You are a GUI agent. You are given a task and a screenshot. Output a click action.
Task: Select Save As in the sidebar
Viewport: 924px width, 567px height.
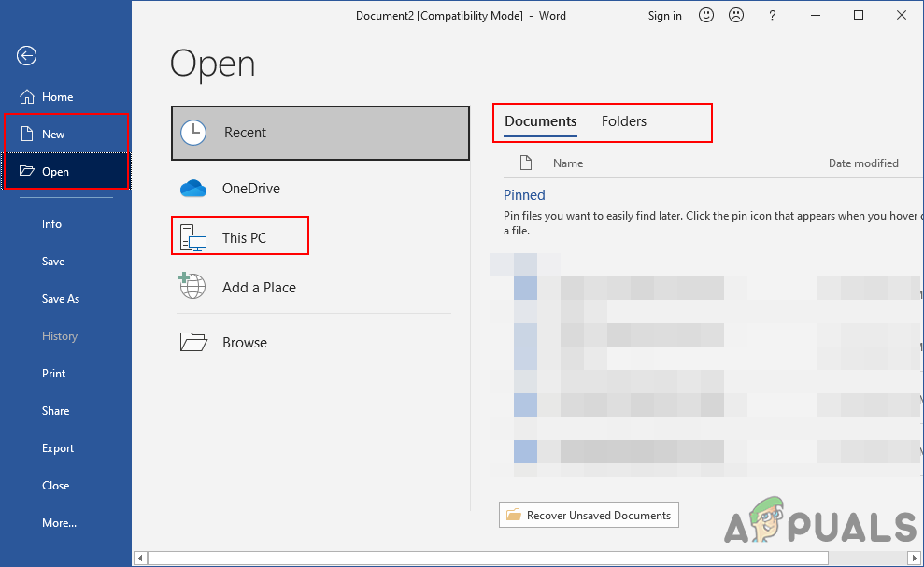pyautogui.click(x=61, y=299)
